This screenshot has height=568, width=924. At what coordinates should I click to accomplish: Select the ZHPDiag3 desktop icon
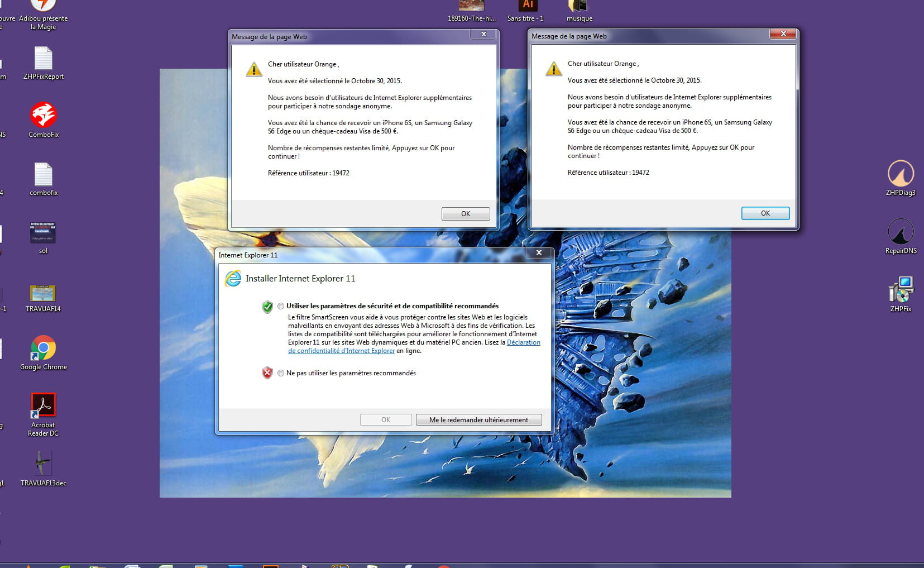click(901, 173)
